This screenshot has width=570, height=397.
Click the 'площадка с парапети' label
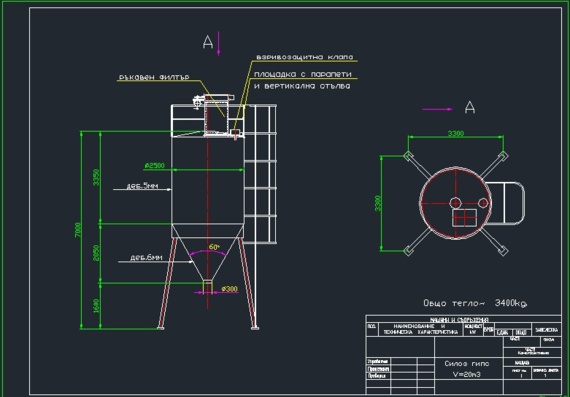pos(303,74)
